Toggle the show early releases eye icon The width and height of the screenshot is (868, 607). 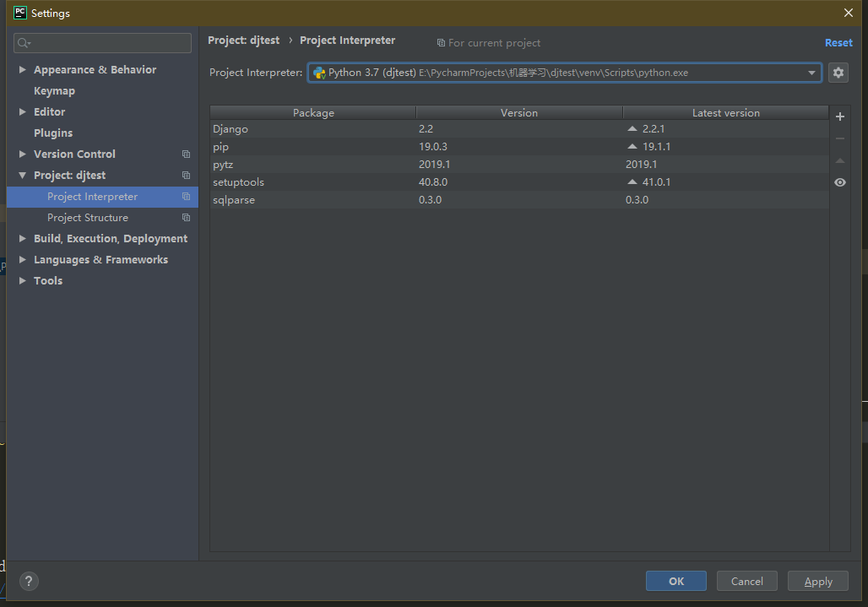click(x=840, y=182)
